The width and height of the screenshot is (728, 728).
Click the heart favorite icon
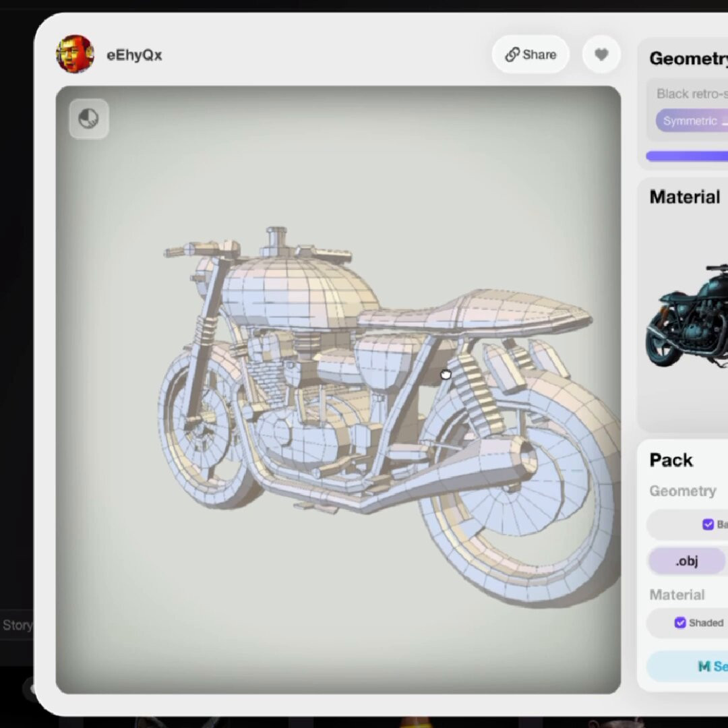(x=601, y=55)
